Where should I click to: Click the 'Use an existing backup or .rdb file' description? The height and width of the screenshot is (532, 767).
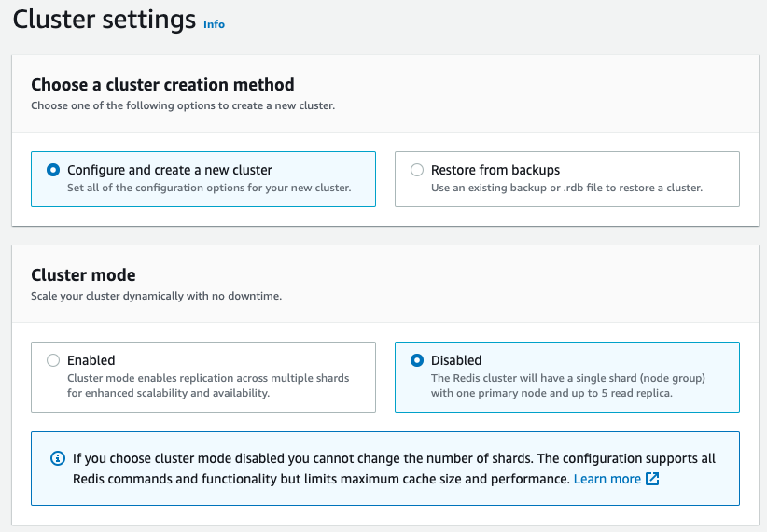(x=566, y=188)
